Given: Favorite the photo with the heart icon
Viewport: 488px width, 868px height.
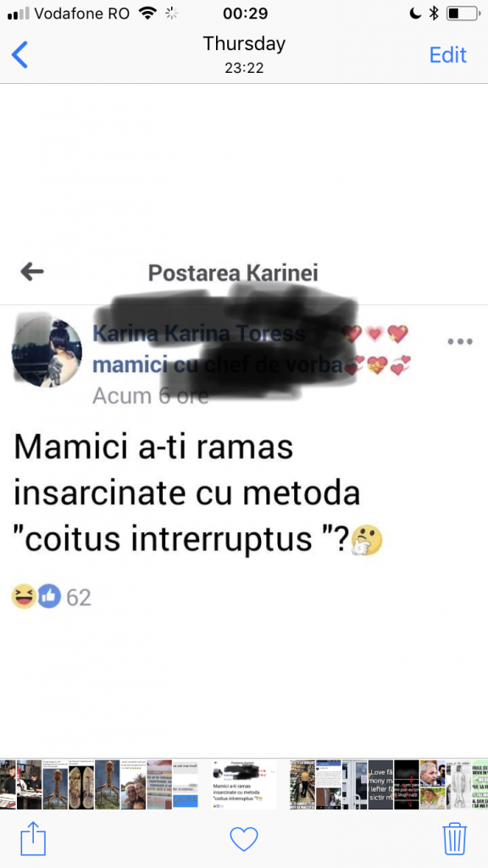Looking at the screenshot, I should coord(244,839).
